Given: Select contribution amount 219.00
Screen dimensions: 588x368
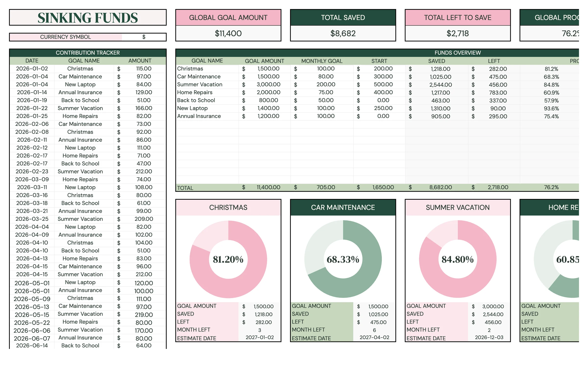Looking at the screenshot, I should [x=140, y=315].
